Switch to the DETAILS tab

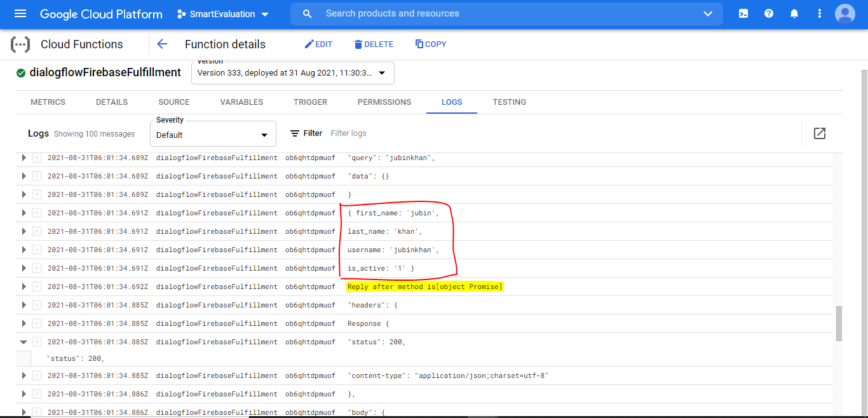point(112,102)
